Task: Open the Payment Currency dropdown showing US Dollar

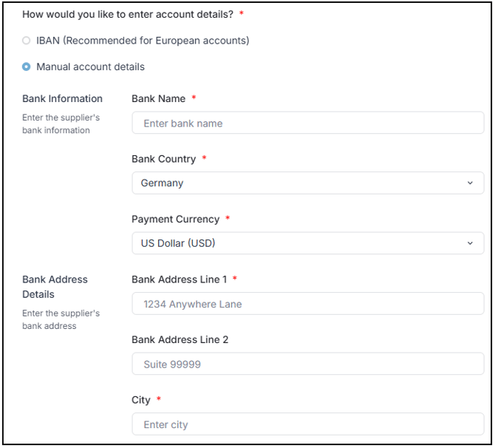Action: click(x=296, y=243)
